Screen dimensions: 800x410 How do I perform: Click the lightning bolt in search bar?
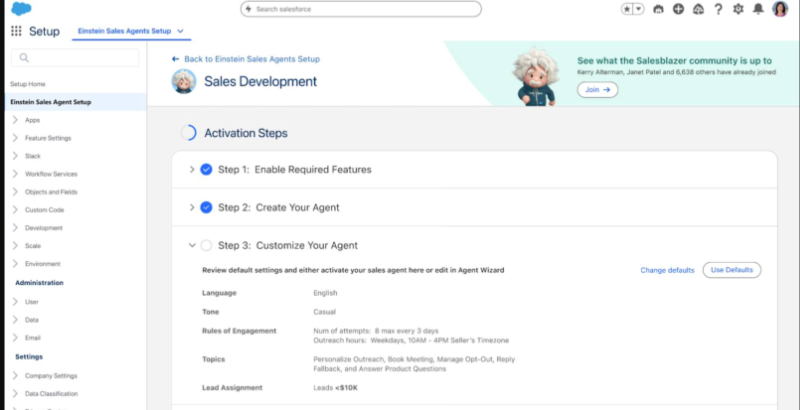[249, 9]
